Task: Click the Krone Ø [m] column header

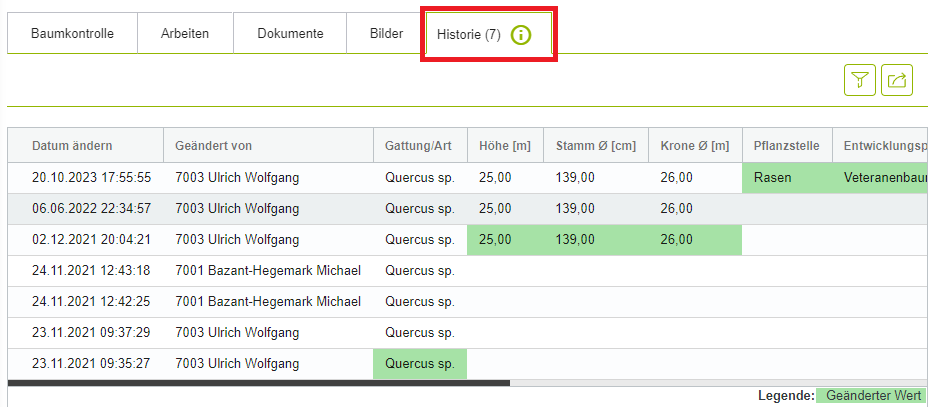Action: 694,146
